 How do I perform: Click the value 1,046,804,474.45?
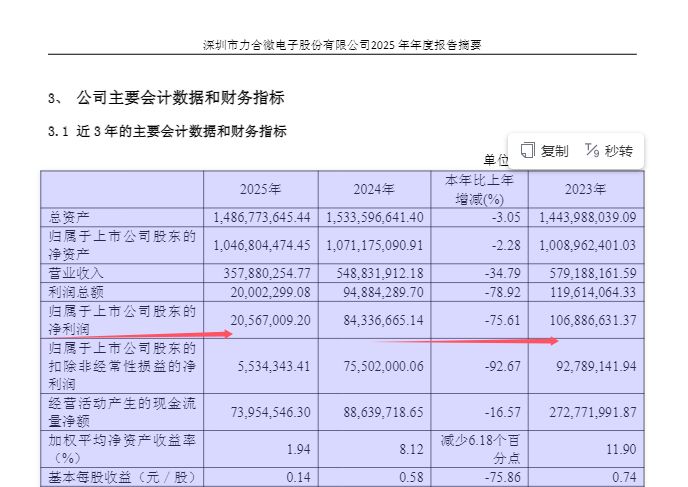(262, 245)
